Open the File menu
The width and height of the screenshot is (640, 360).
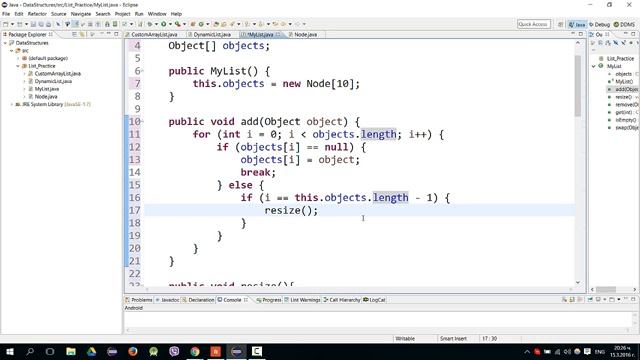pos(6,14)
